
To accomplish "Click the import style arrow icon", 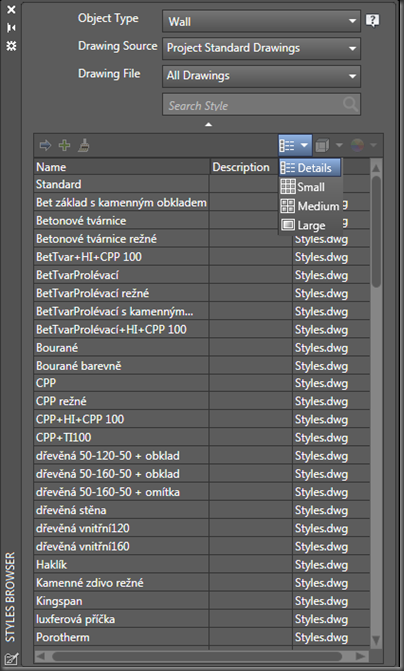I will click(x=45, y=145).
